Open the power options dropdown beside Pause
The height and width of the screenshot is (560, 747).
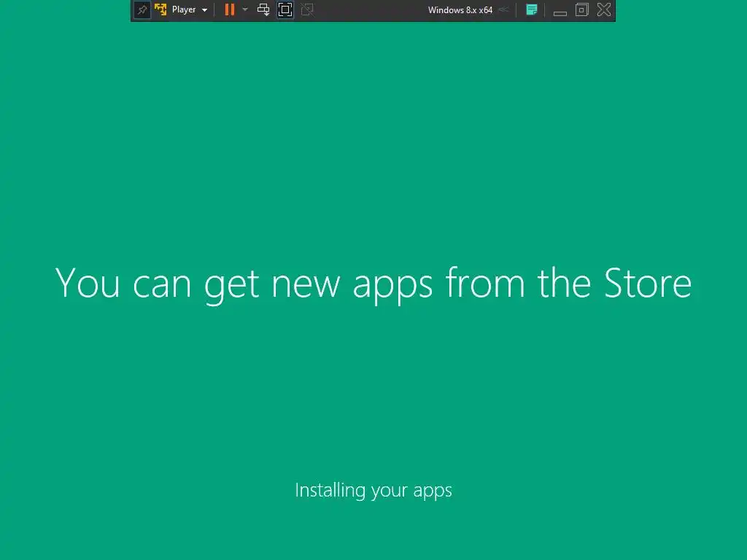point(245,9)
